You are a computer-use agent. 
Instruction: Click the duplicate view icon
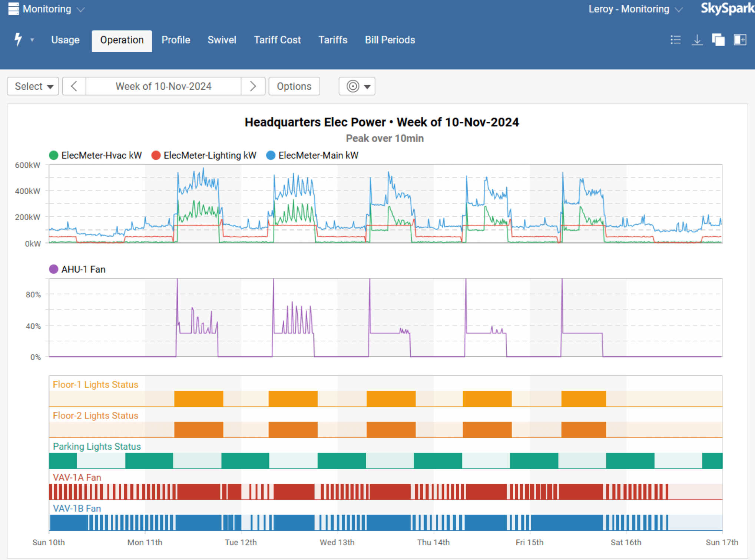click(718, 40)
